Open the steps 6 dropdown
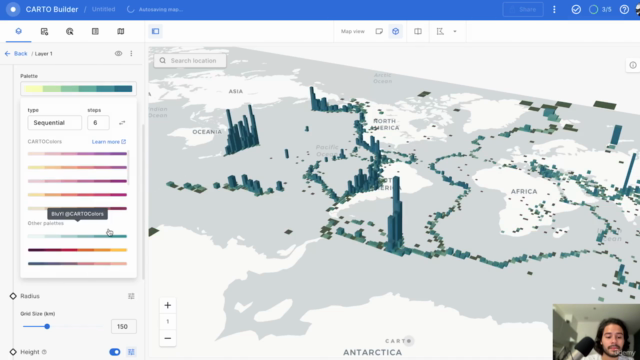The width and height of the screenshot is (640, 360). click(x=98, y=122)
